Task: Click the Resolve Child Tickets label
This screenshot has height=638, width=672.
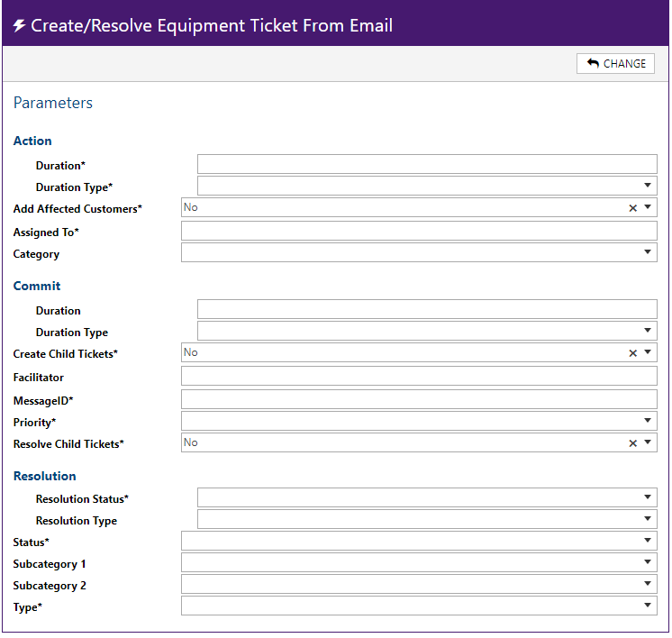Action: coord(68,443)
